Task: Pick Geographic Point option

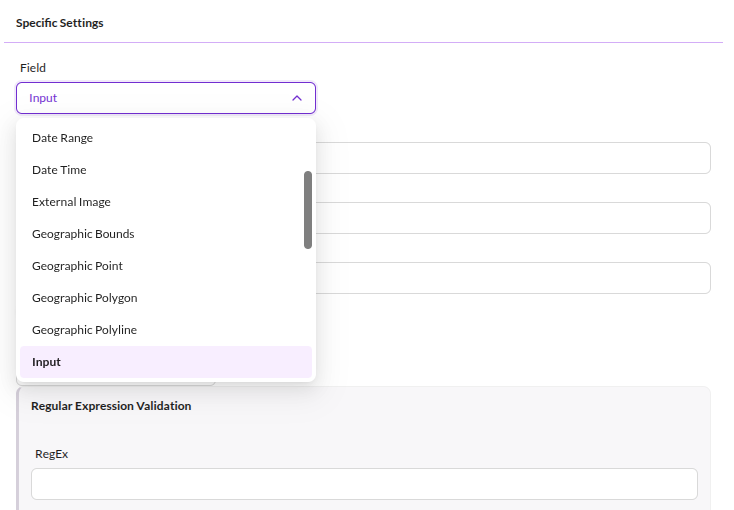Action: click(x=166, y=266)
